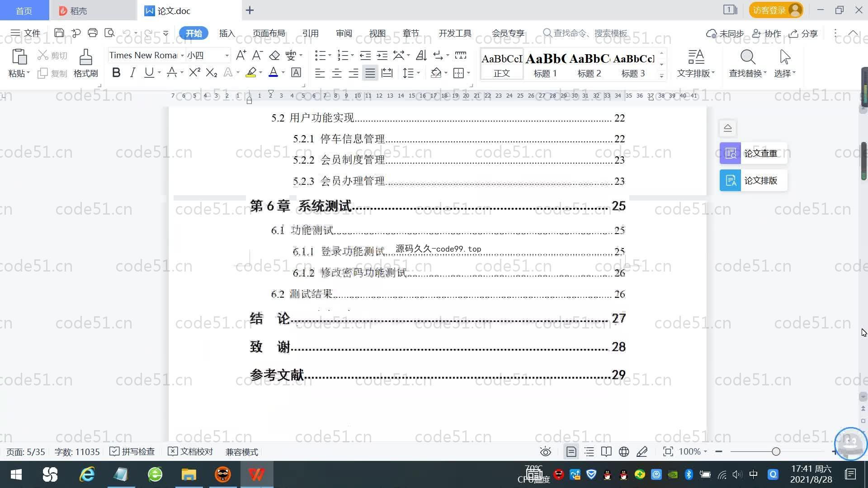Apply superscript formatting
This screenshot has width=868, height=488.
click(x=195, y=73)
